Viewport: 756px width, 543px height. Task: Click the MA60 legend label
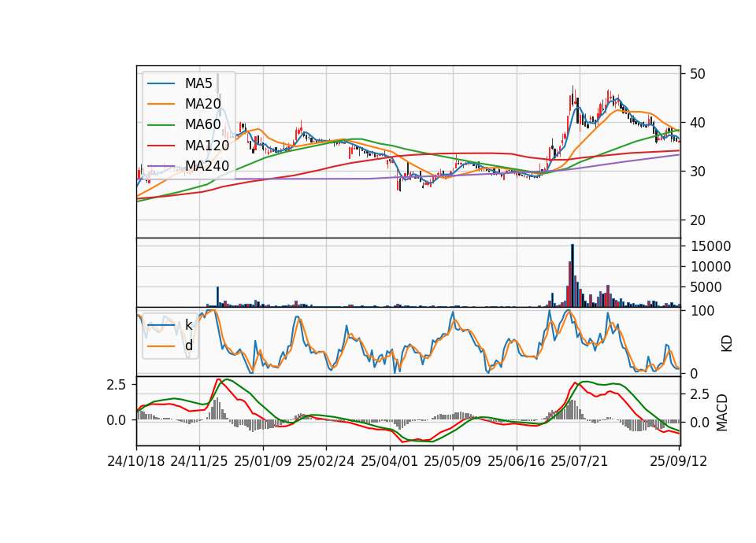pyautogui.click(x=202, y=124)
